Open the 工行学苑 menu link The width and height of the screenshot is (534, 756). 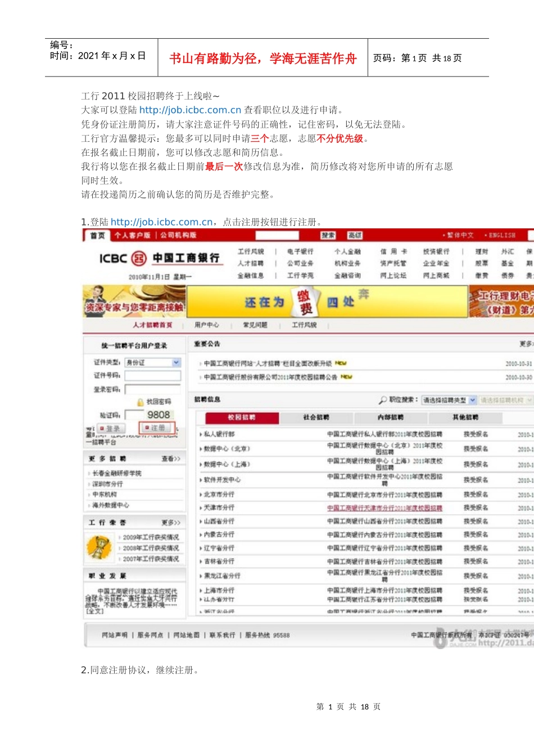[x=300, y=276]
